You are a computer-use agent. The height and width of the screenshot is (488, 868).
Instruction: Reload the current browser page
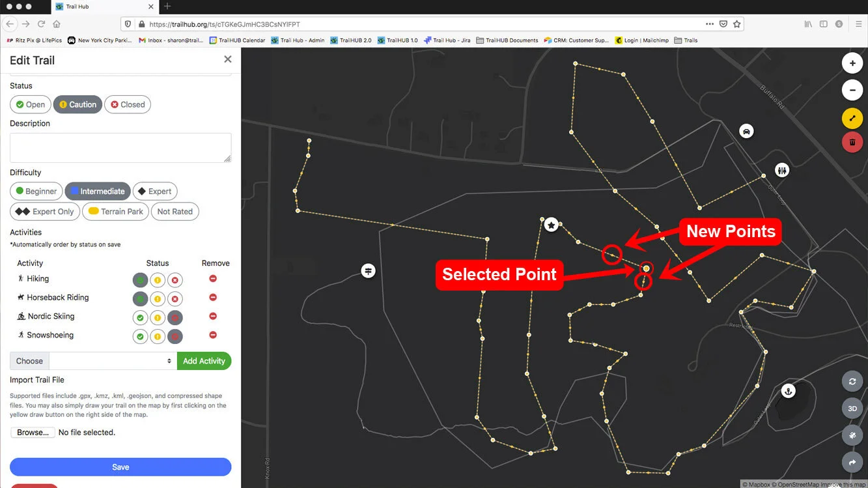(41, 24)
